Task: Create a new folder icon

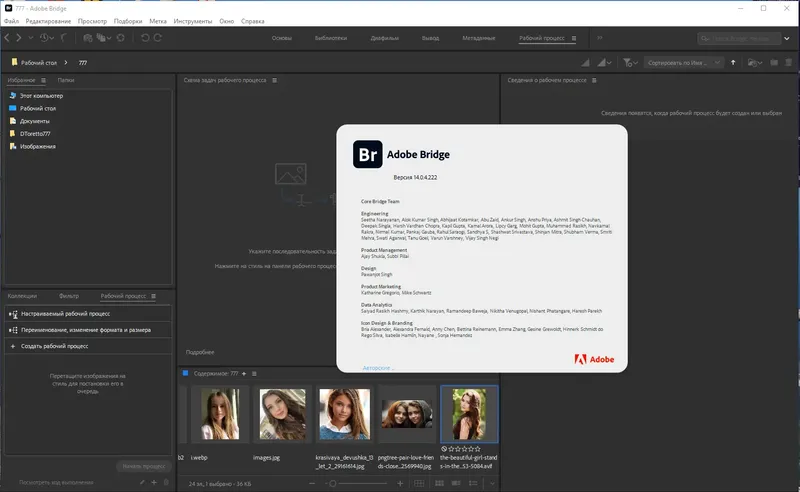Action: coord(774,62)
